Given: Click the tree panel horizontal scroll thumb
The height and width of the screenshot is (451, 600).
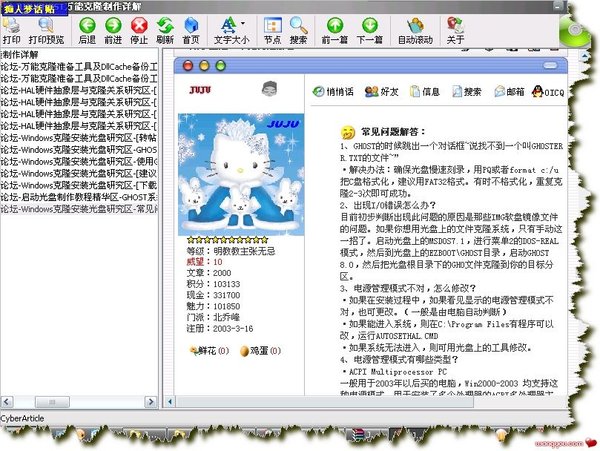Looking at the screenshot, I should tap(52, 402).
